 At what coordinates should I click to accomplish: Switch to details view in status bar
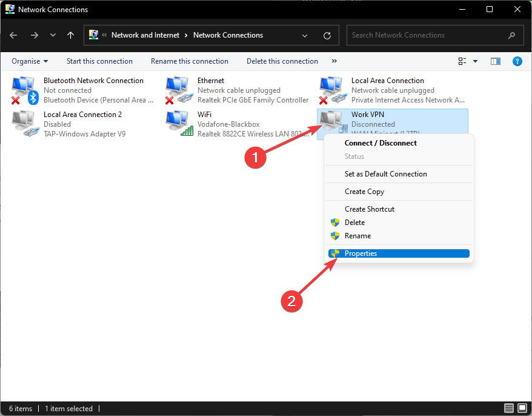(x=508, y=409)
